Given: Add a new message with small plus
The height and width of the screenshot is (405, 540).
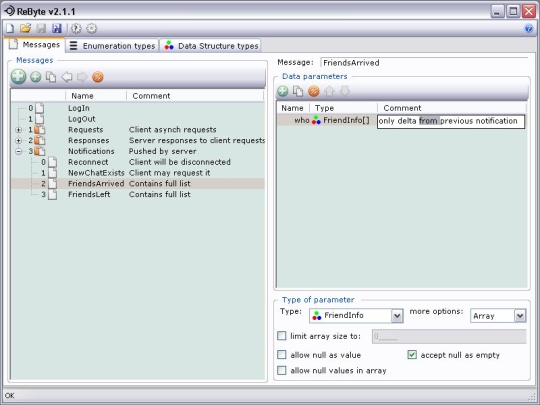Looking at the screenshot, I should (x=35, y=77).
